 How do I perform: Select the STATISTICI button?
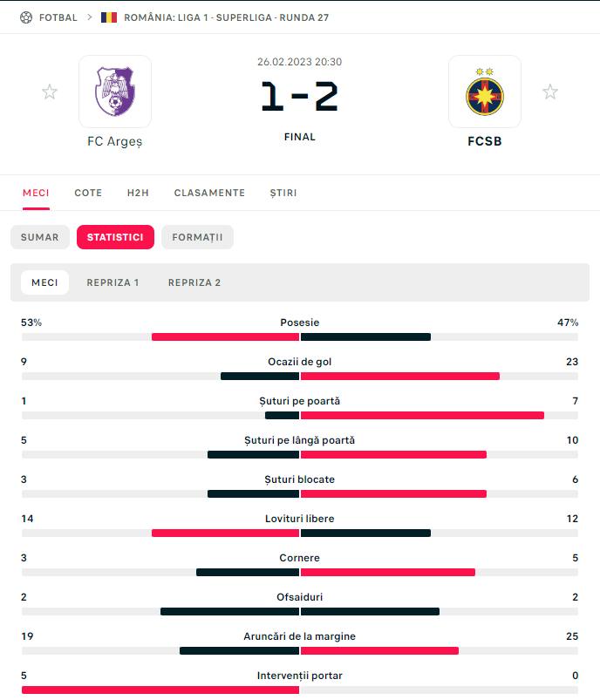(x=115, y=237)
